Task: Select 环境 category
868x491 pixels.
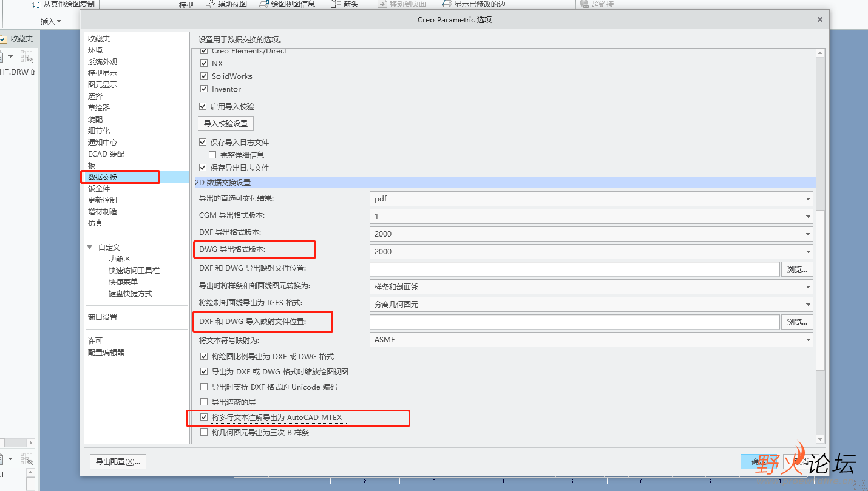Action: pyautogui.click(x=95, y=50)
